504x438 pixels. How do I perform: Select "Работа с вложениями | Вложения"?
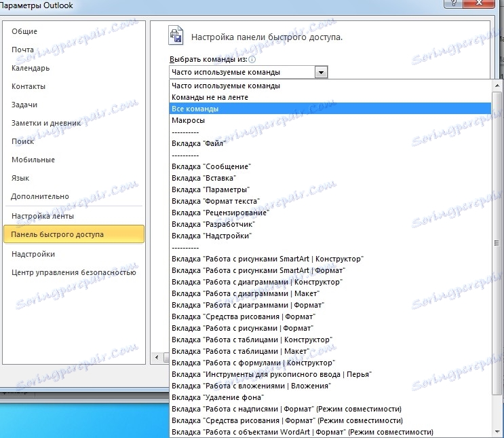[330, 386]
